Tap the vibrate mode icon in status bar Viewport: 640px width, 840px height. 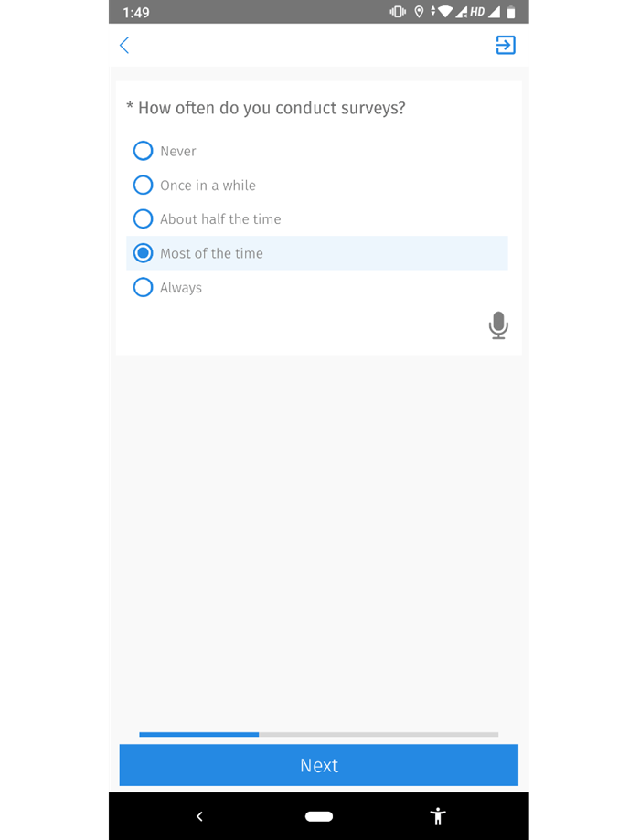(x=396, y=12)
